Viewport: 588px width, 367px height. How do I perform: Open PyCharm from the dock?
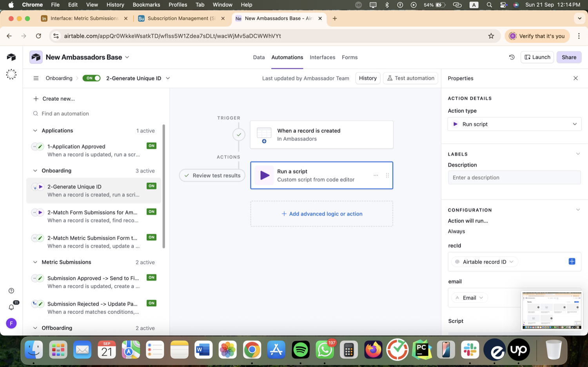(x=422, y=350)
